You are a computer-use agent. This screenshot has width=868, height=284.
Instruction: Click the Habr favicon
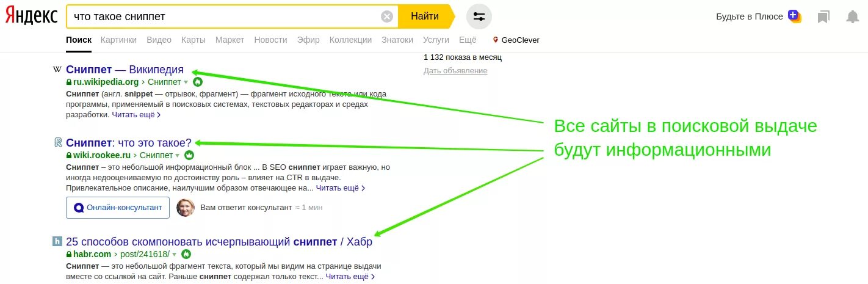point(57,241)
